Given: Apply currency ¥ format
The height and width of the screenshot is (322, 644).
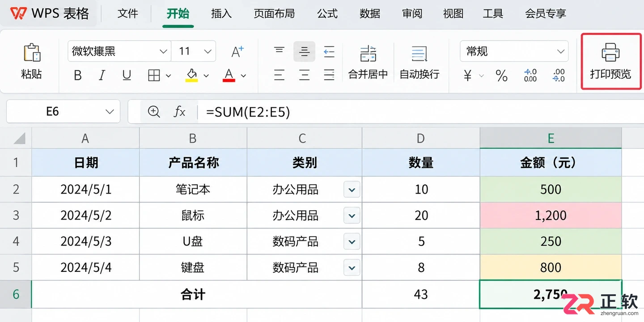Looking at the screenshot, I should click(468, 76).
